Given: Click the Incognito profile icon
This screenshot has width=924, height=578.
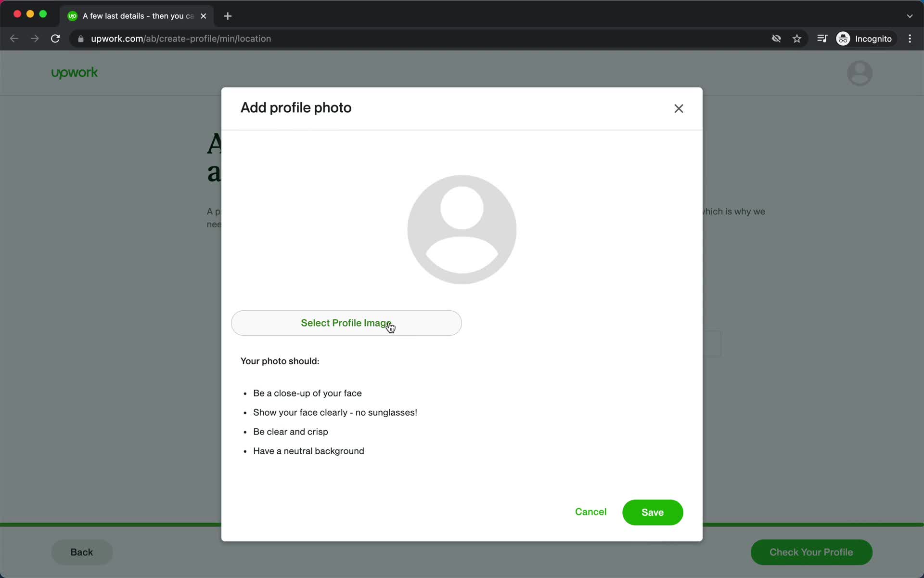Looking at the screenshot, I should (844, 39).
